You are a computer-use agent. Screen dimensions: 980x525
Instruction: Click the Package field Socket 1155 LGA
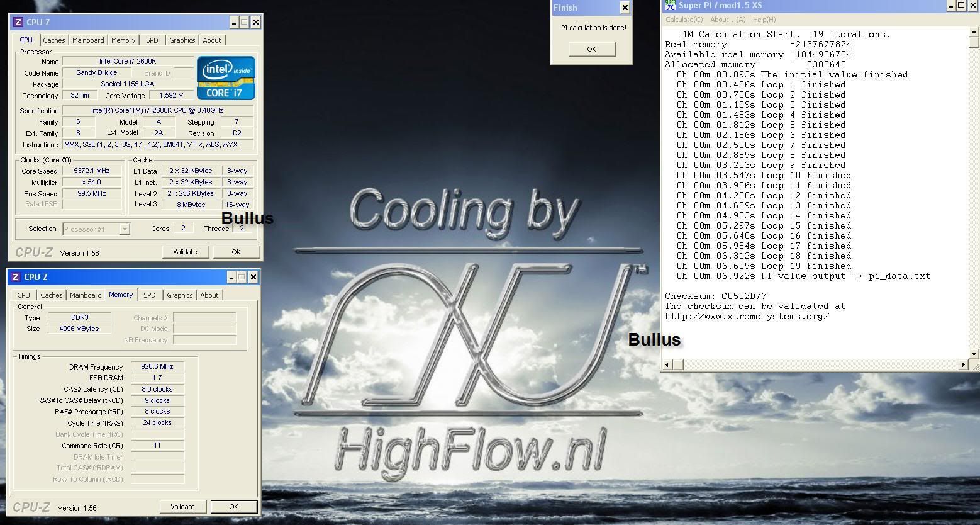pos(128,84)
